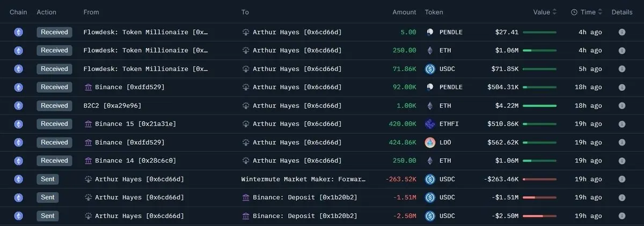The image size is (644, 226).
Task: Open details info icon for -2.50M USDC row
Action: pyautogui.click(x=622, y=216)
